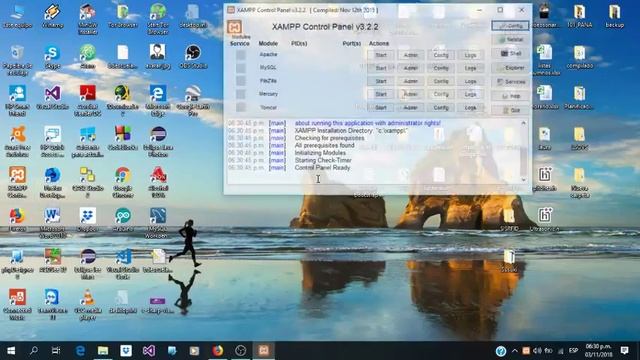640x360 pixels.
Task: Start the Apache module
Action: point(381,55)
